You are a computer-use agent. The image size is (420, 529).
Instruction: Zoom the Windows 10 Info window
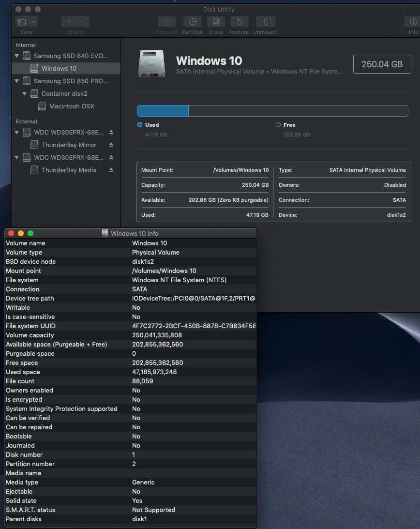[x=30, y=233]
